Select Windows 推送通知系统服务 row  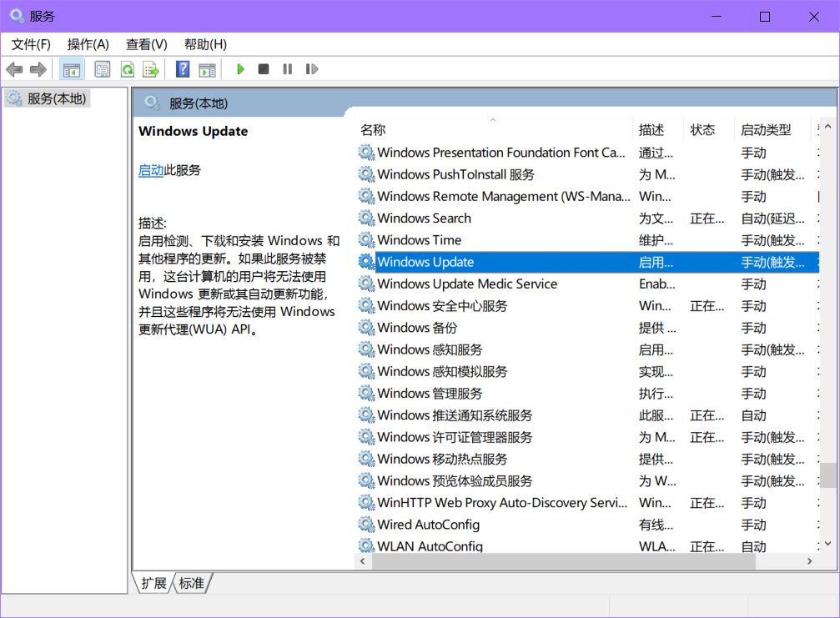[x=588, y=415]
